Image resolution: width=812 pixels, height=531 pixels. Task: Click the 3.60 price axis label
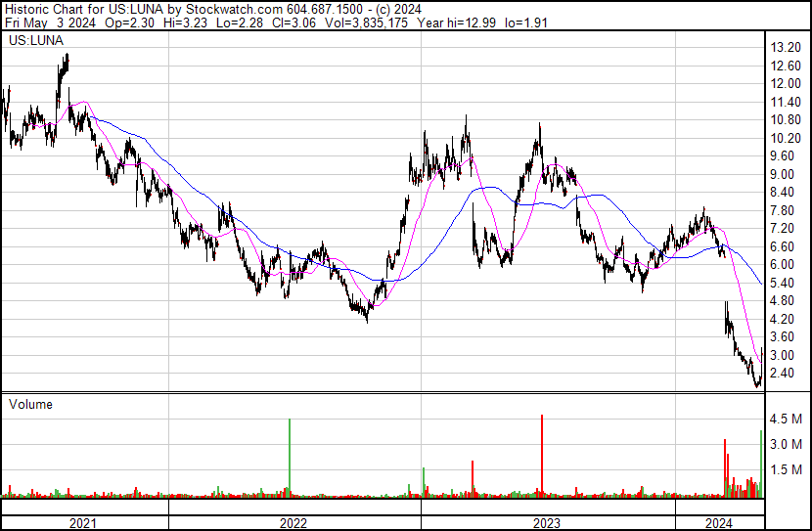click(783, 337)
